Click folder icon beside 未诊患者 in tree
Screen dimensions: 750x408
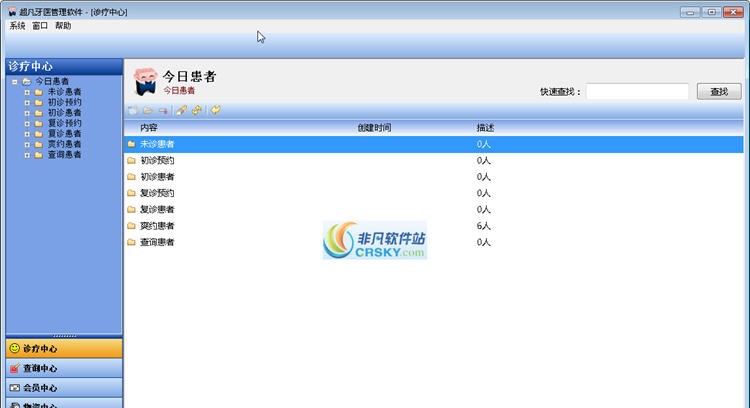point(39,92)
